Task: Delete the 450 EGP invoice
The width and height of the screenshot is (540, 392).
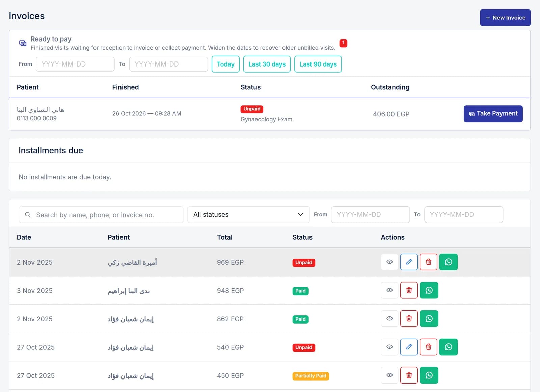Action: click(x=409, y=375)
